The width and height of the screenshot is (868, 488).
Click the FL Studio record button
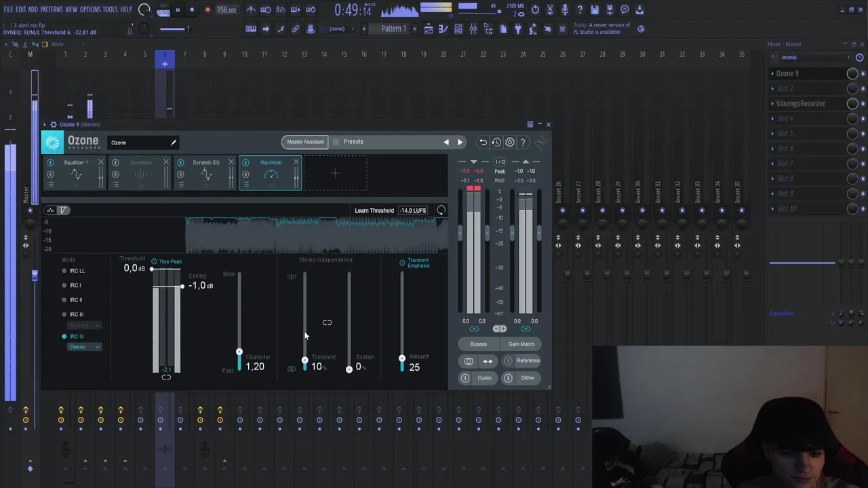pos(208,10)
